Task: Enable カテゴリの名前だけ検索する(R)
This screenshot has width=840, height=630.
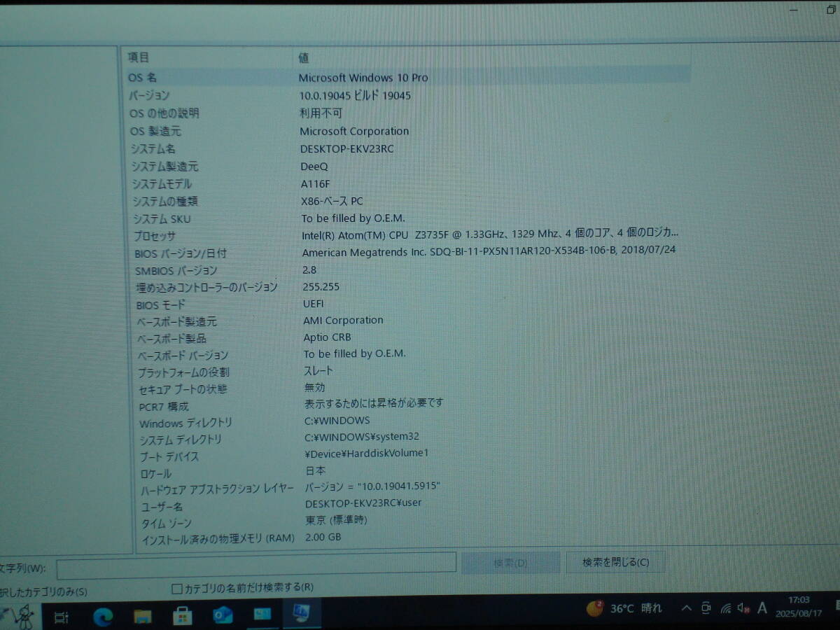Action: click(175, 588)
